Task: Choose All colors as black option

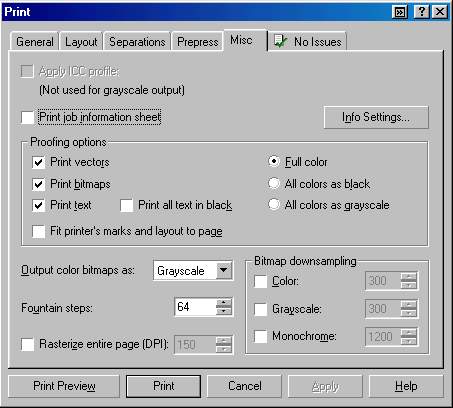Action: coord(274,183)
